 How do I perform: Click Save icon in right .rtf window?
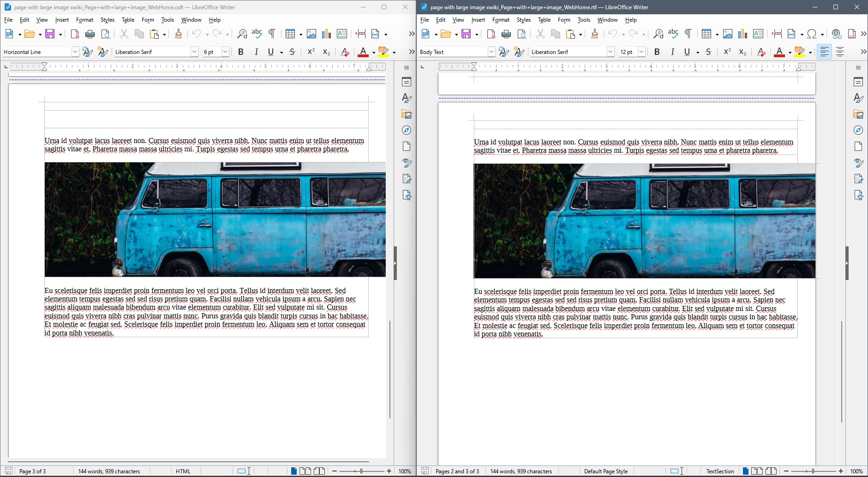pos(466,34)
